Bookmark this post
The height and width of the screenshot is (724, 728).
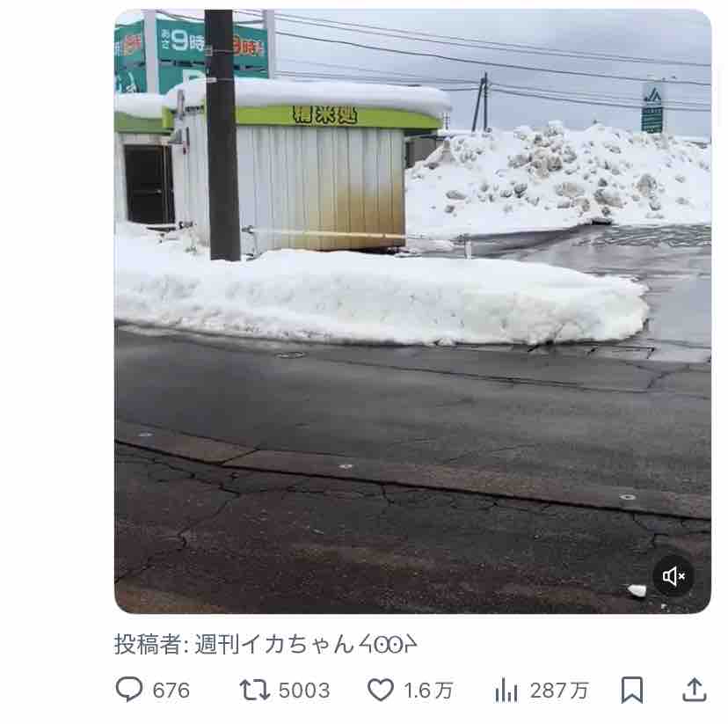click(632, 690)
